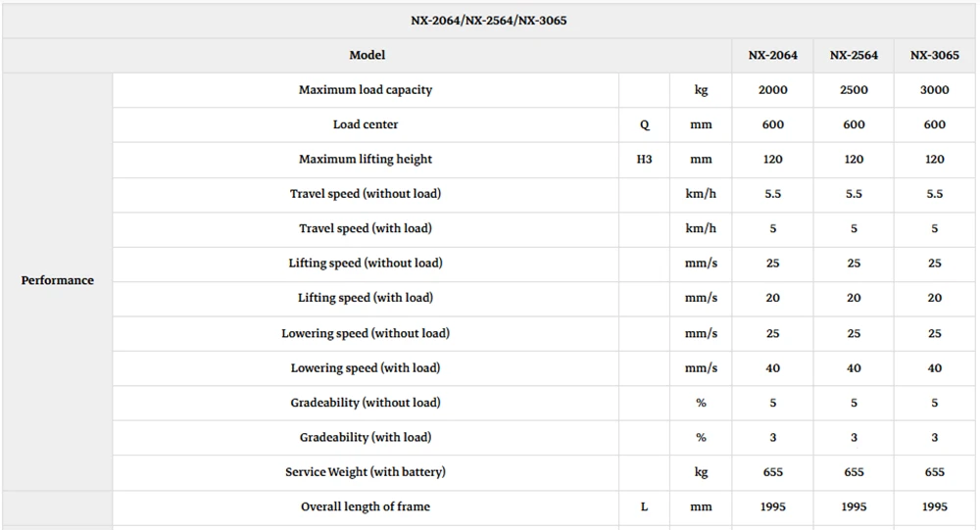This screenshot has height=530, width=980.
Task: Click the NX-2564 column header
Action: click(x=854, y=55)
